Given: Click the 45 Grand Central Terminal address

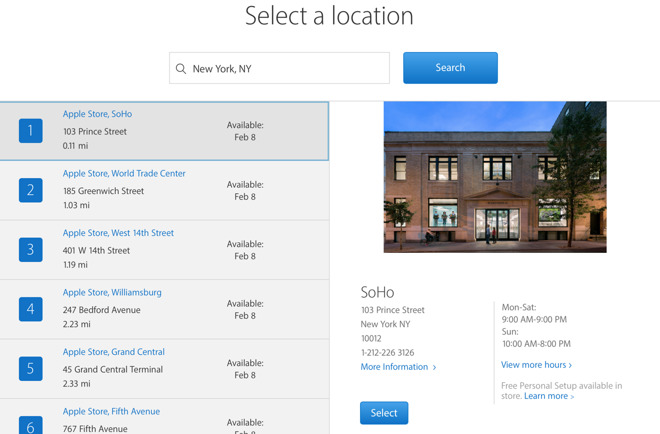Looking at the screenshot, I should 113,370.
